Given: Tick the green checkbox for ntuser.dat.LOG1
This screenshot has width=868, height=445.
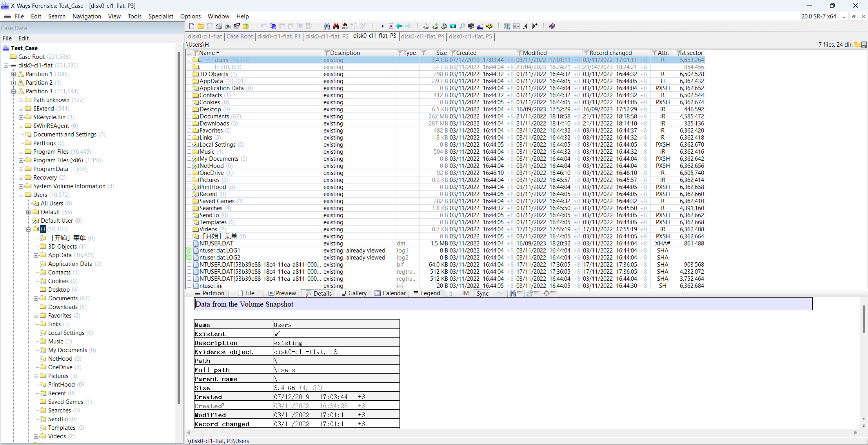Looking at the screenshot, I should tap(189, 251).
